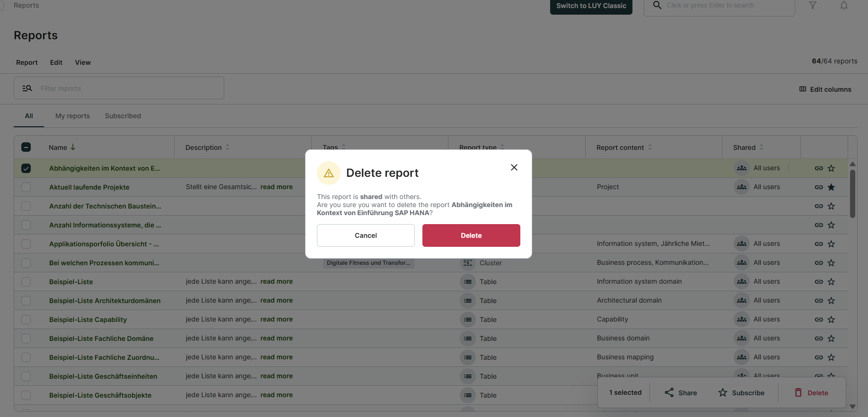Click the Reports breadcrumb at top
Image resolution: width=868 pixels, height=417 pixels.
point(26,5)
